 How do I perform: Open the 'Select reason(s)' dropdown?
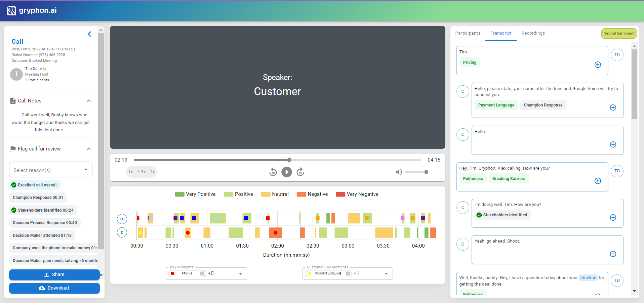[51, 170]
